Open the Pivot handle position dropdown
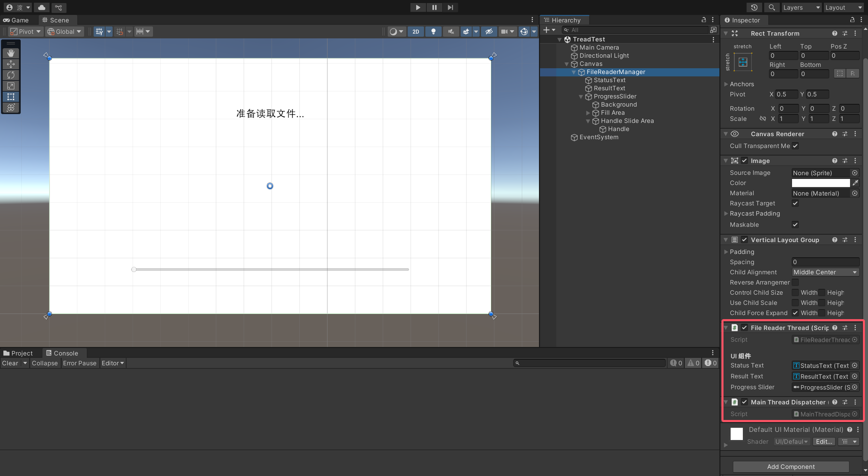This screenshot has width=868, height=476. (26, 32)
